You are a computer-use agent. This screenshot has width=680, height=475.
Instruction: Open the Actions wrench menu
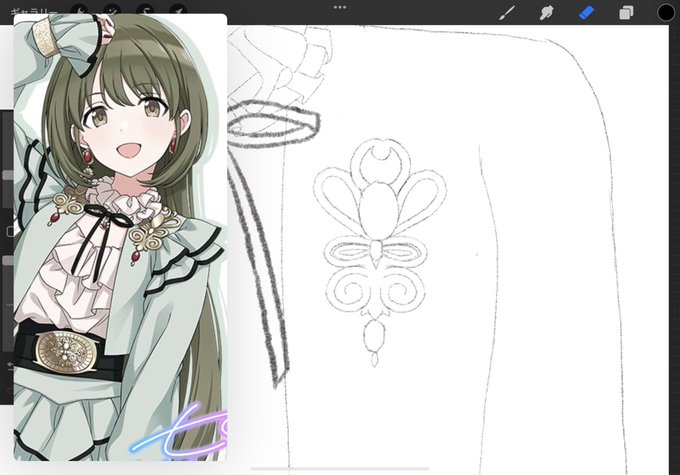coord(79,10)
